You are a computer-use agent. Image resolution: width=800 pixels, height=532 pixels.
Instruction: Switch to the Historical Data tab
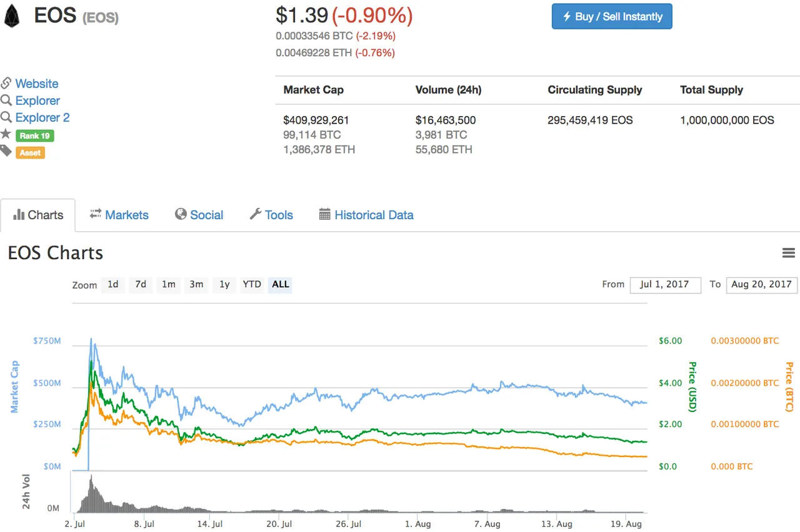366,215
